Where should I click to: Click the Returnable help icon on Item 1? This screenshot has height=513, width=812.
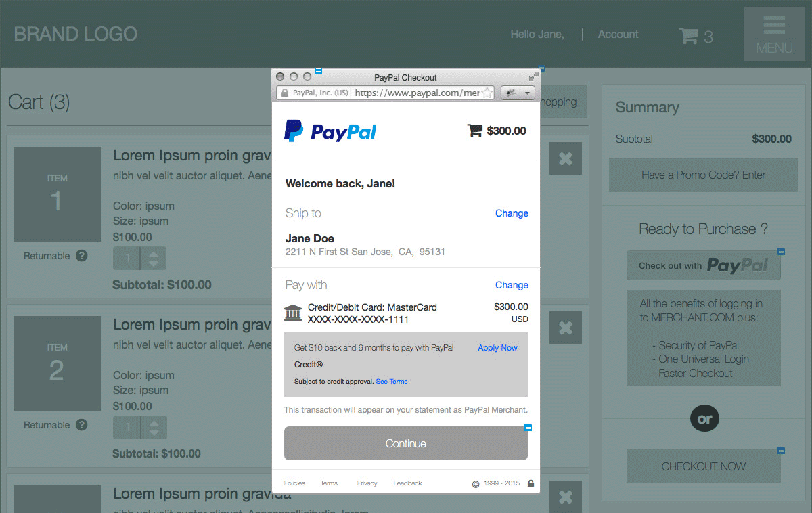click(81, 256)
